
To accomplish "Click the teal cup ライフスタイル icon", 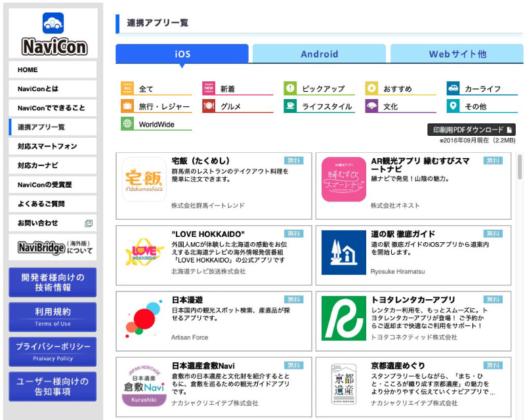I will 290,106.
